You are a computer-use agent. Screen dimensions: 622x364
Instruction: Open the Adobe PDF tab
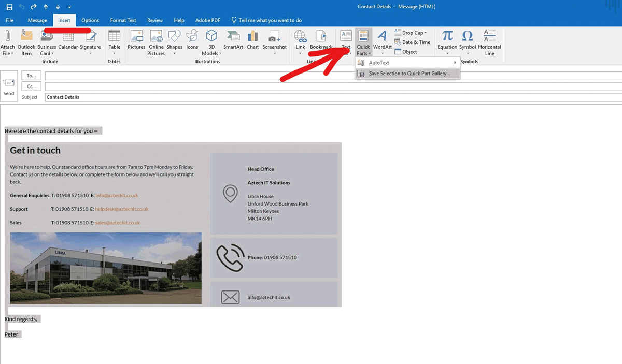(207, 20)
